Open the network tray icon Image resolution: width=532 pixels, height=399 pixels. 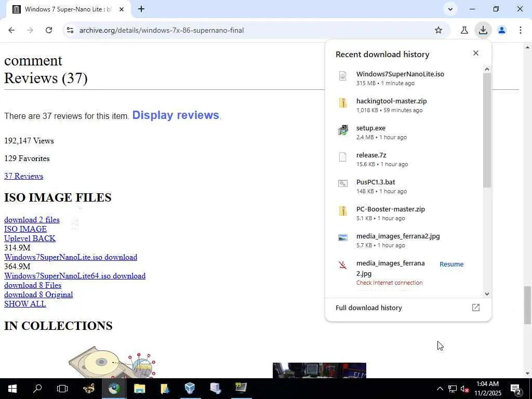click(453, 389)
